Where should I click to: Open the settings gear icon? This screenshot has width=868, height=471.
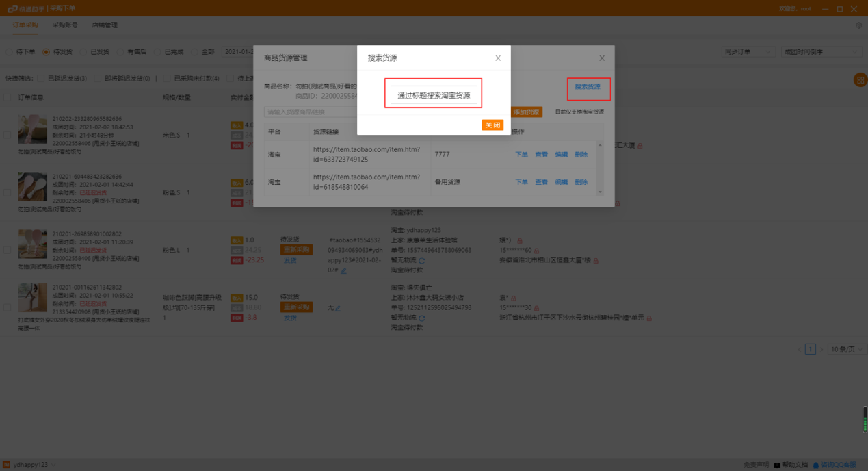tap(859, 24)
